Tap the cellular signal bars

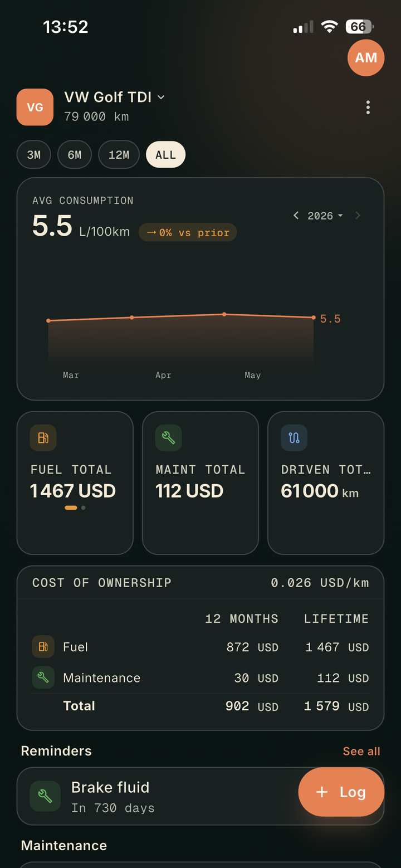[303, 27]
